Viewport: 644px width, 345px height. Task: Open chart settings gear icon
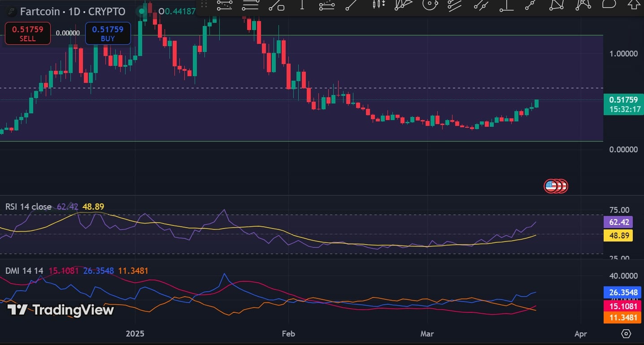pos(627,334)
